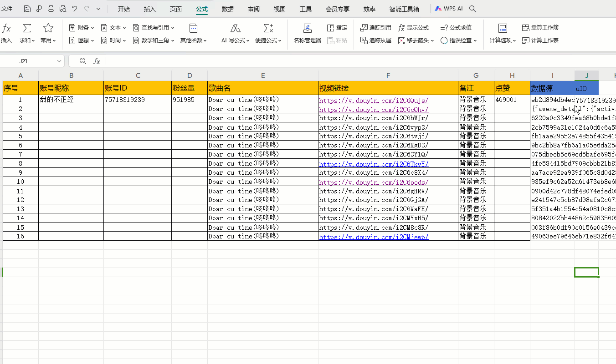Click the Insert Function (插入) fx icon

pyautogui.click(x=6, y=29)
